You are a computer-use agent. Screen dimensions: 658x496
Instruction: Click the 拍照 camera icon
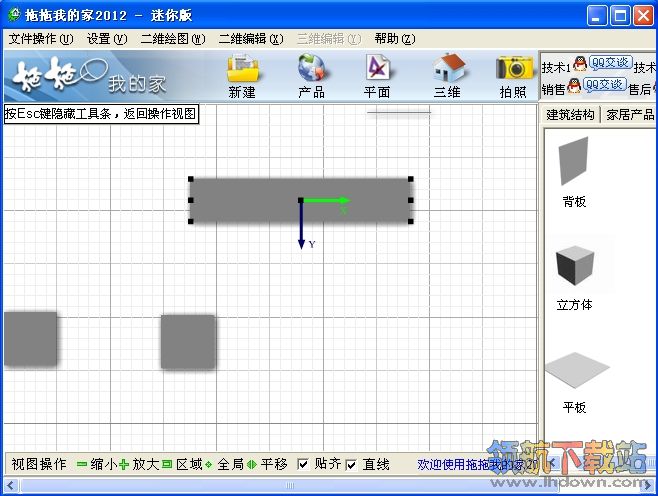pos(514,68)
